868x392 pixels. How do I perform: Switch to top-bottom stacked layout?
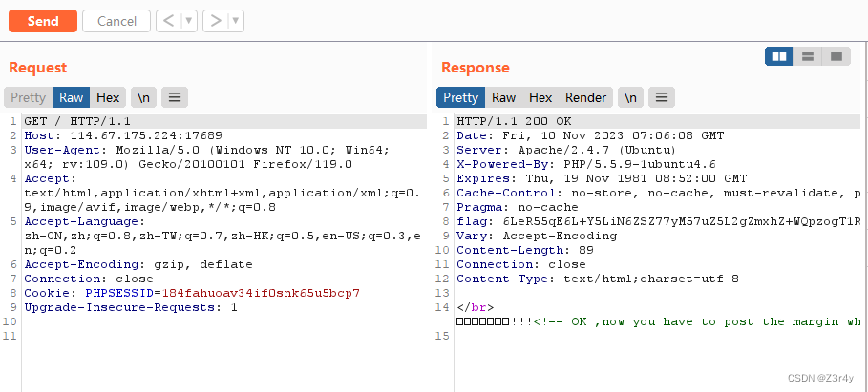(808, 56)
